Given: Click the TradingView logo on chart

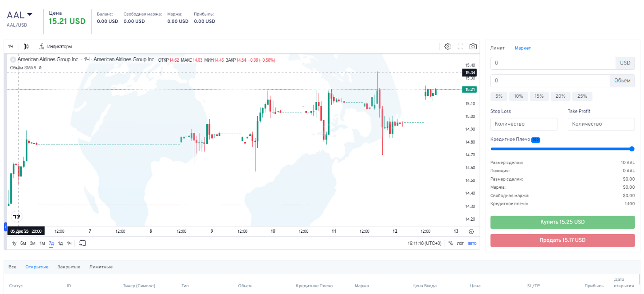Looking at the screenshot, I should coord(17,217).
